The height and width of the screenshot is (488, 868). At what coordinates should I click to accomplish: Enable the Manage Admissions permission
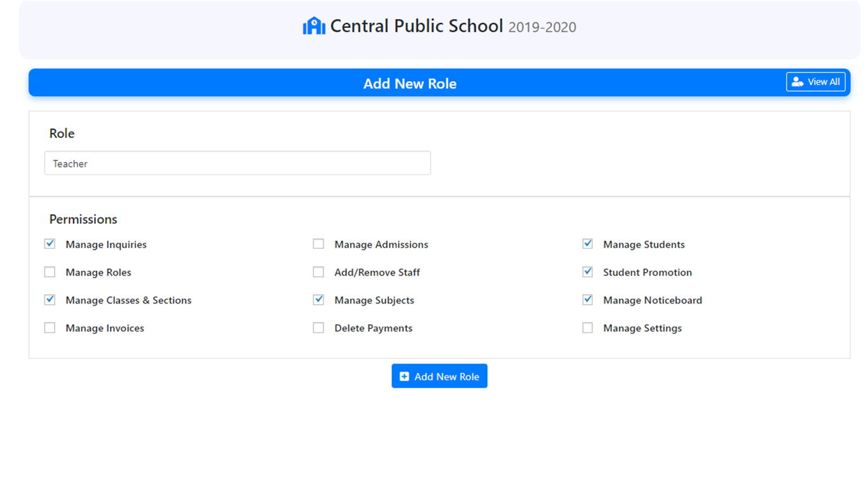tap(318, 244)
